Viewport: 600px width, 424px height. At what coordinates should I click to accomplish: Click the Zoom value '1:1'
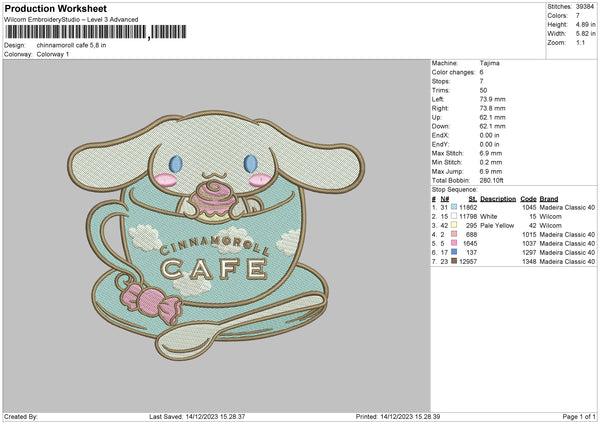click(580, 43)
